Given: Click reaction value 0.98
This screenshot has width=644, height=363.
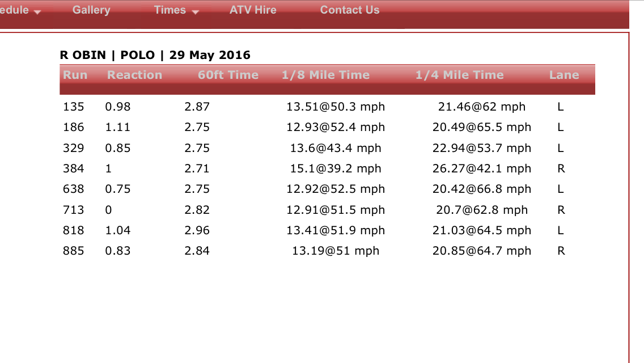Looking at the screenshot, I should (x=118, y=107).
